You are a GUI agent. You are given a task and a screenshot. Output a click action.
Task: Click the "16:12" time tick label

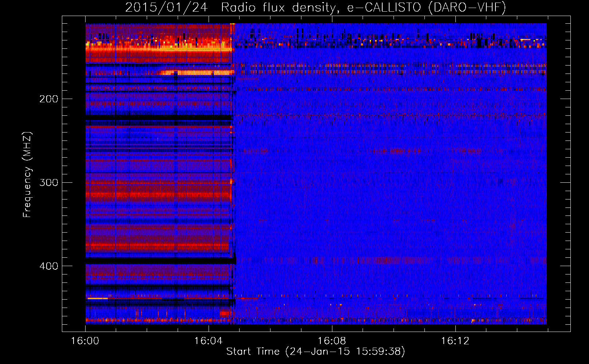point(455,341)
